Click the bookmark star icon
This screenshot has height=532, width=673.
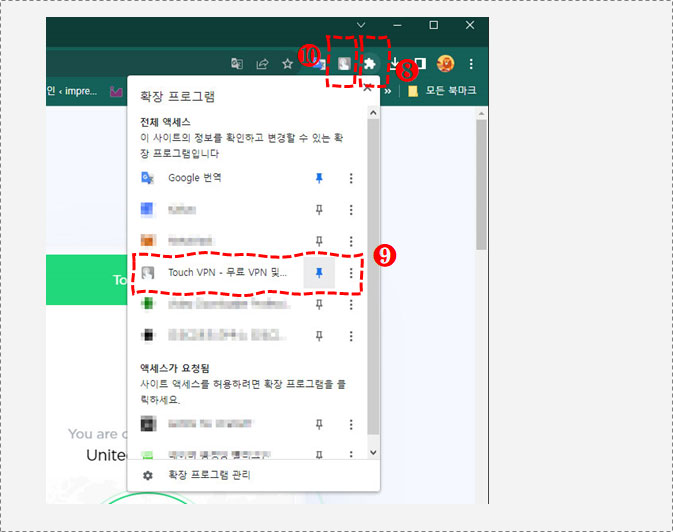click(287, 64)
